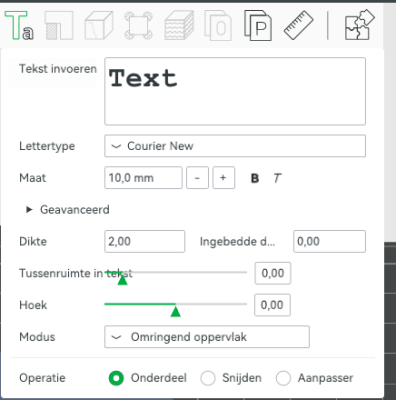This screenshot has width=396, height=400.
Task: Open the Assembly puzzle pieces tool
Action: click(360, 25)
